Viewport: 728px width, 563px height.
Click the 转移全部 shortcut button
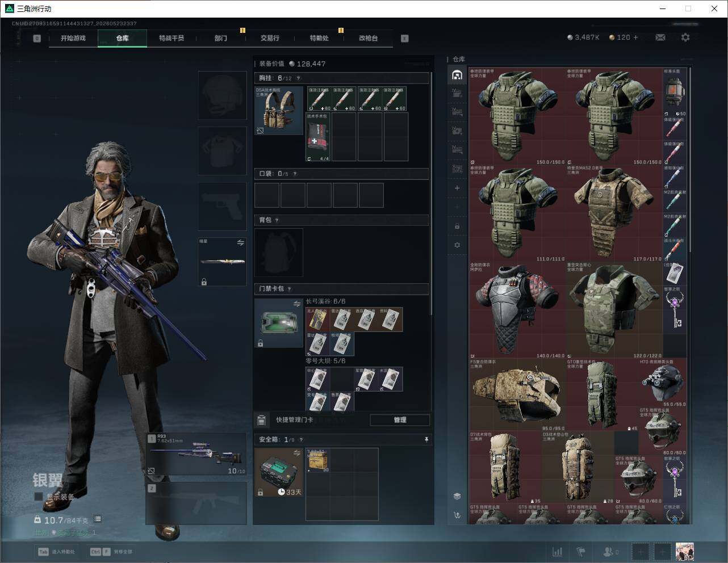click(x=111, y=552)
